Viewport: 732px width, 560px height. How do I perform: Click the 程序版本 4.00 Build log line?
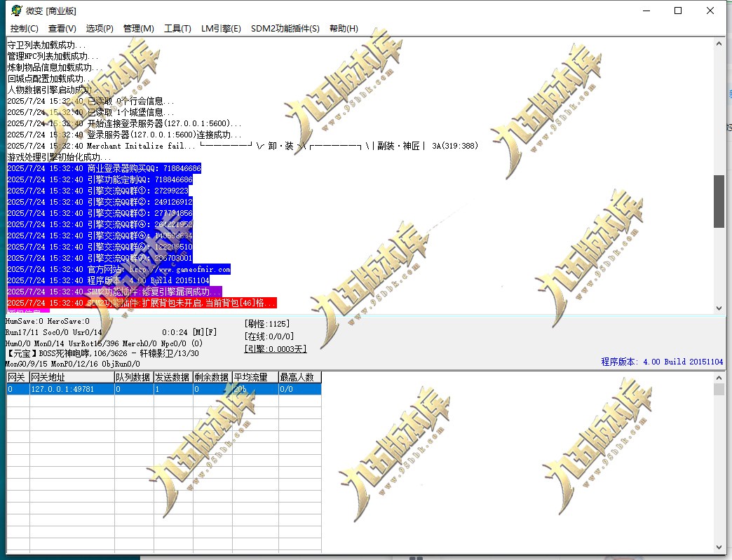108,280
